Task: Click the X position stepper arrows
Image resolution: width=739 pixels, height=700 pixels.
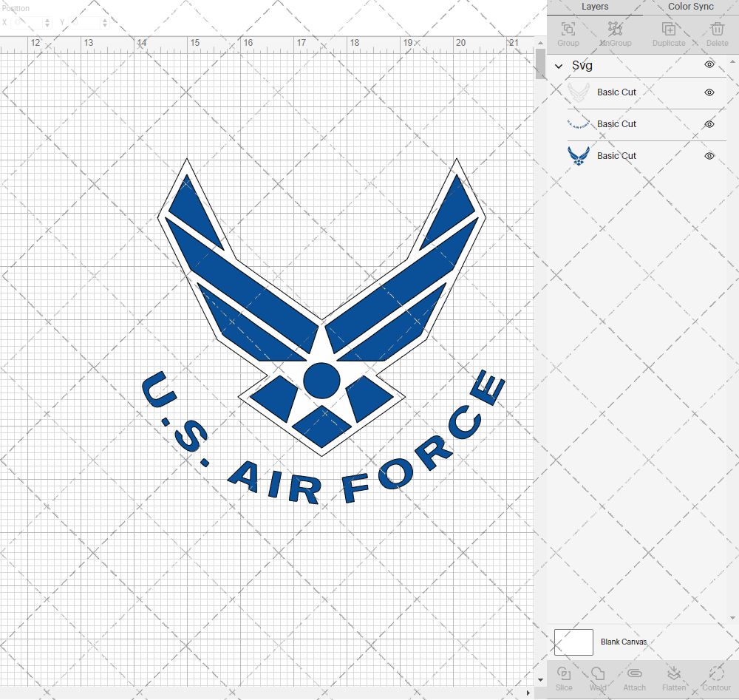Action: point(47,22)
